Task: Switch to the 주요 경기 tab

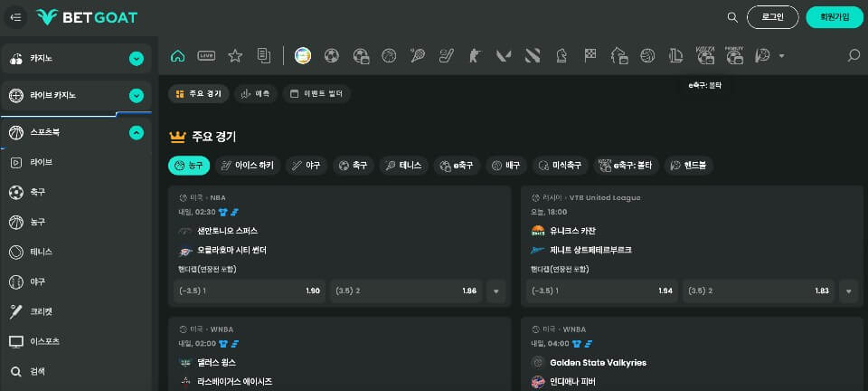Action: (198, 93)
